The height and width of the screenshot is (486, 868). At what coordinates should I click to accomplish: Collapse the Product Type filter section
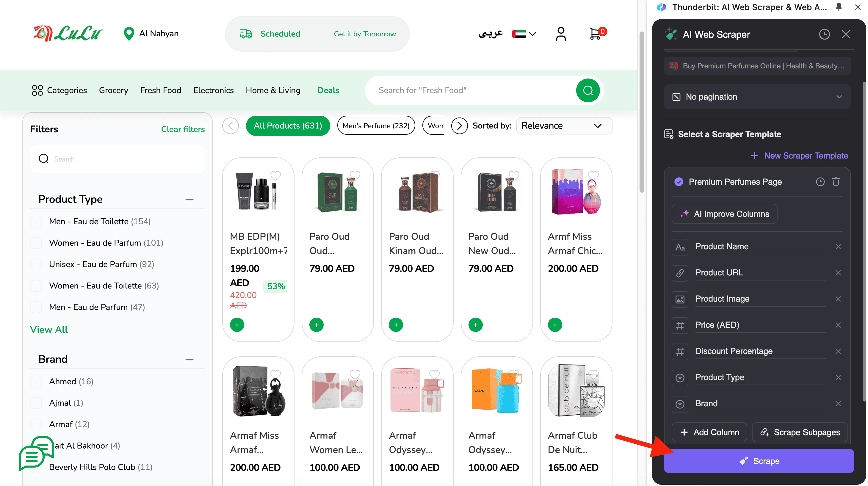point(189,200)
